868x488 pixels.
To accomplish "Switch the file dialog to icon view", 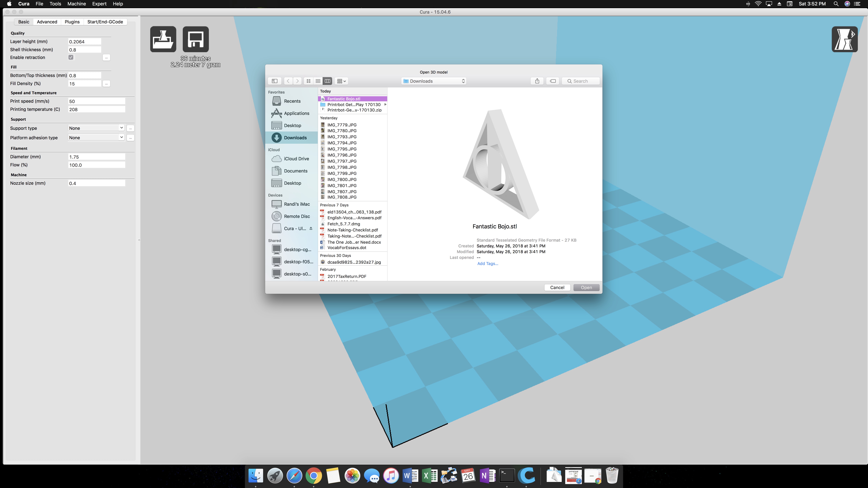I will click(308, 81).
